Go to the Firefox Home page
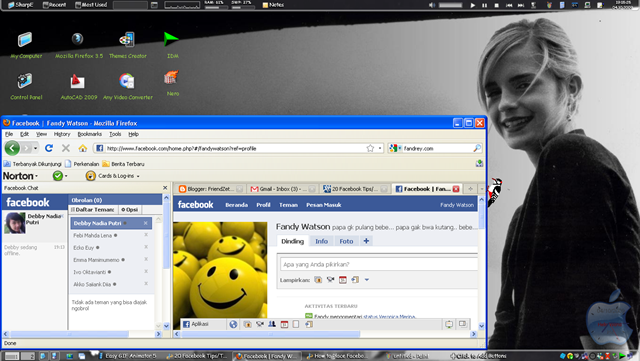The height and width of the screenshot is (361, 640). (82, 148)
